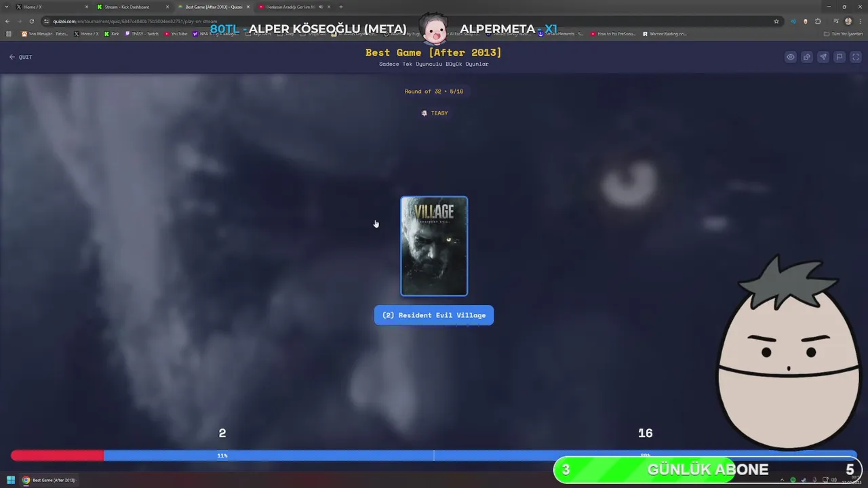Click the site info icon in address bar
The height and width of the screenshot is (488, 868).
47,21
